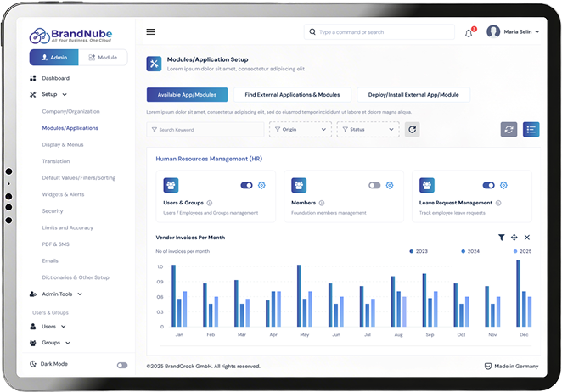This screenshot has height=392, width=562.
Task: Click the refresh icon beside Status filter
Action: pos(412,129)
